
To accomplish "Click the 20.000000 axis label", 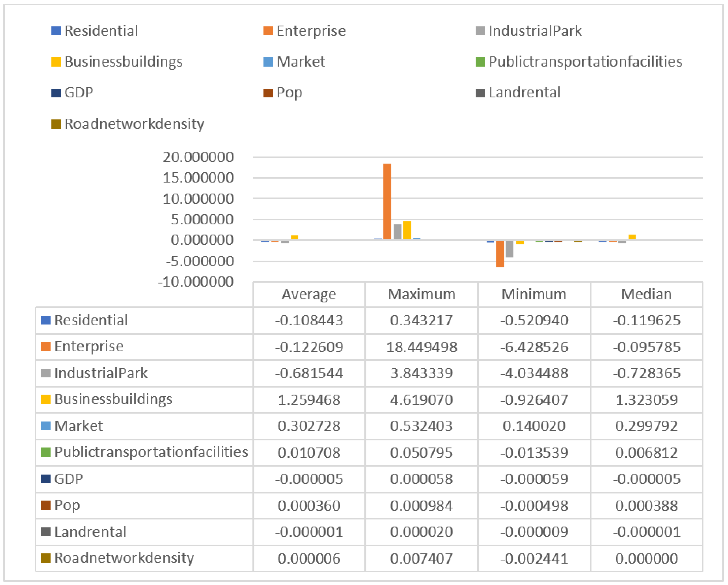I will click(x=198, y=157).
